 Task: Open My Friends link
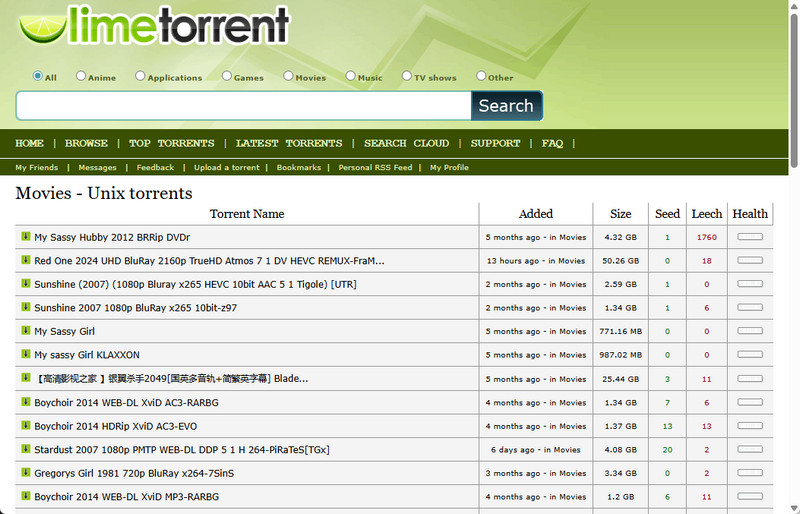[x=37, y=167]
